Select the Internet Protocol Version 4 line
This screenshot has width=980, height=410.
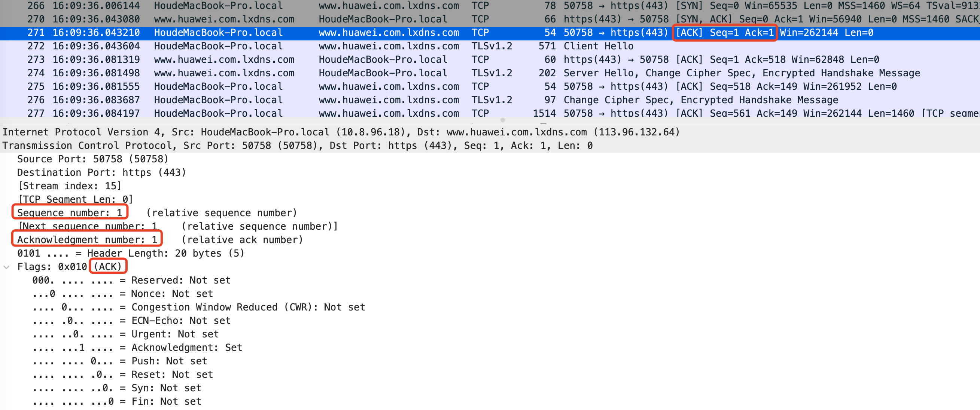490,132
